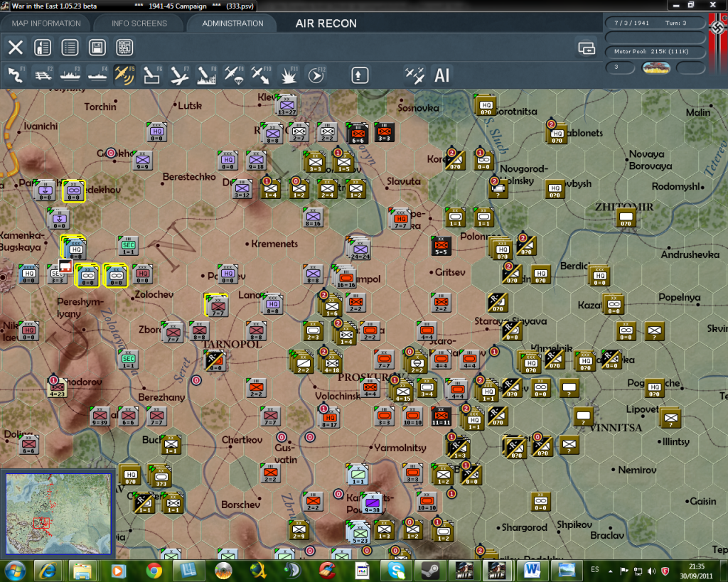Select the 8=17 red HQ unit near Volochinsk
This screenshot has width=728, height=582.
[x=330, y=418]
